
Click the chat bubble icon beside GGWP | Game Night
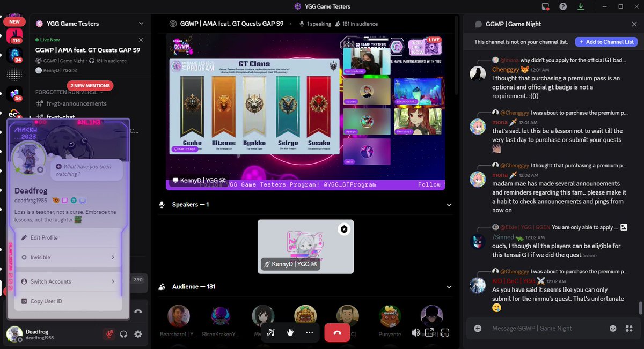pyautogui.click(x=479, y=24)
